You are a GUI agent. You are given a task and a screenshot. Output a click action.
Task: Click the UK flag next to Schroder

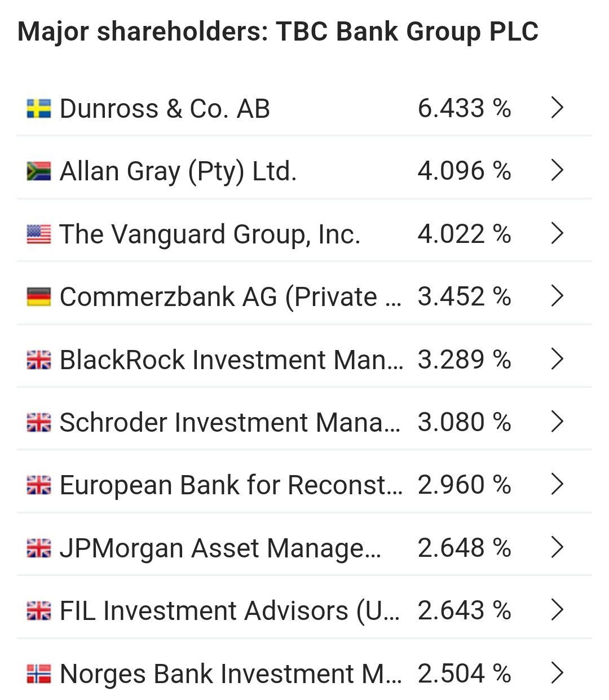point(38,422)
